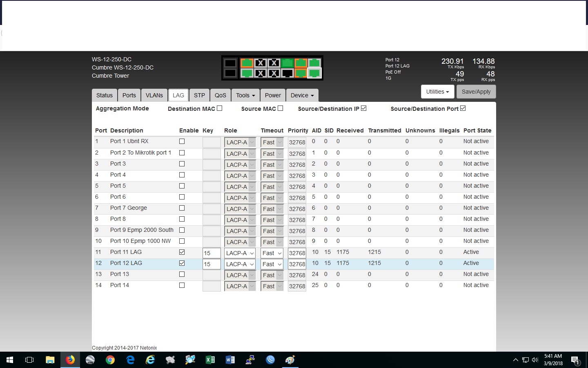The height and width of the screenshot is (368, 588).
Task: Open the Utilities dropdown menu
Action: click(x=437, y=92)
